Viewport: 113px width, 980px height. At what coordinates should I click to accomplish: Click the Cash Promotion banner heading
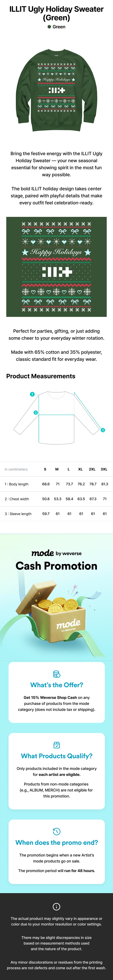pos(56,566)
